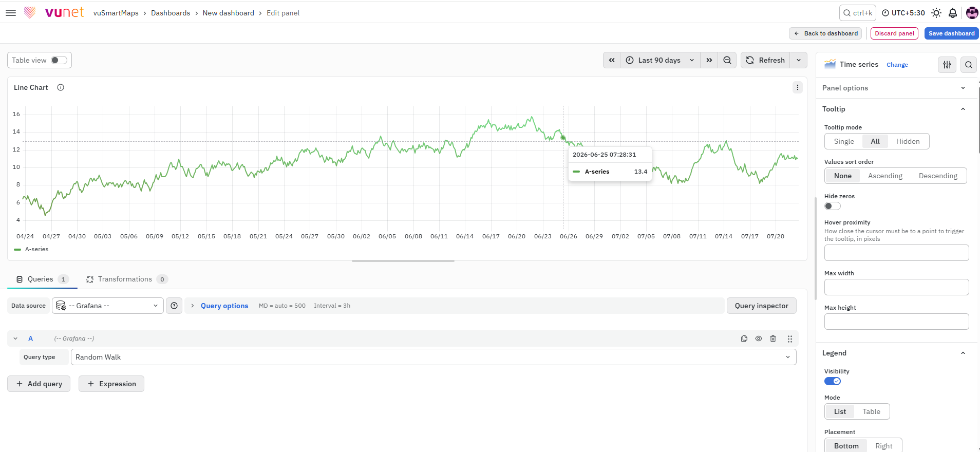Select Right legend placement

click(x=884, y=446)
